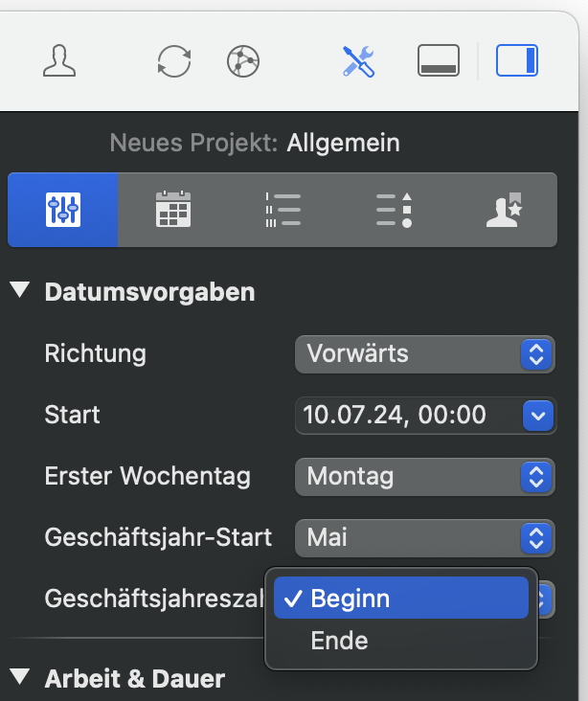Open the wrench and screwdriver tools icon
This screenshot has width=588, height=701.
point(358,61)
